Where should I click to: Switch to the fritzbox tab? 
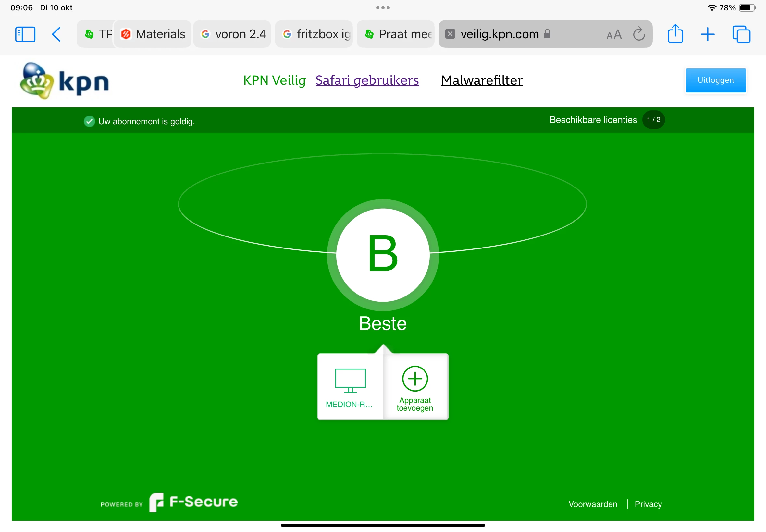coord(315,34)
